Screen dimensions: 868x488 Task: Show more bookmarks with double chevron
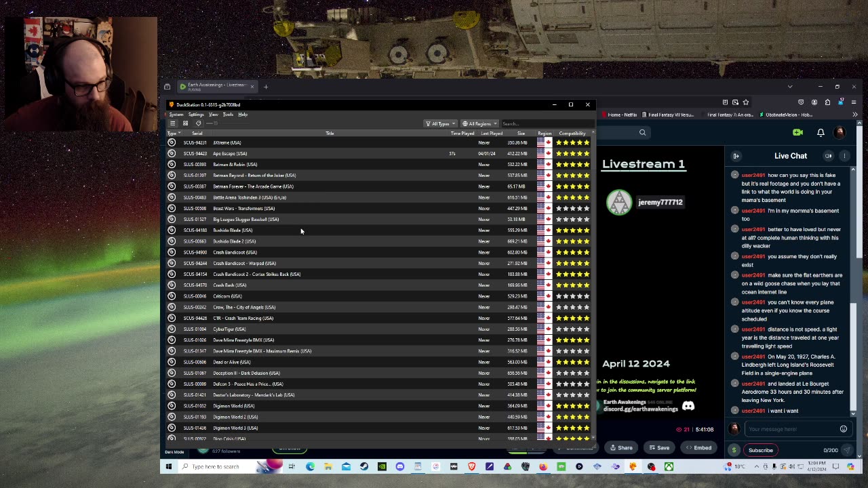(855, 115)
